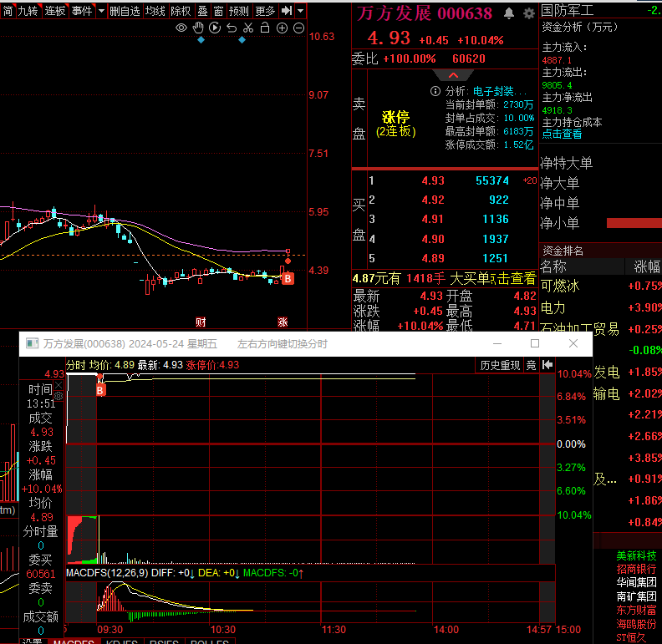Image resolution: width=662 pixels, height=644 pixels.
Task: Click the red B marker on the K-line chart
Action: [x=288, y=278]
